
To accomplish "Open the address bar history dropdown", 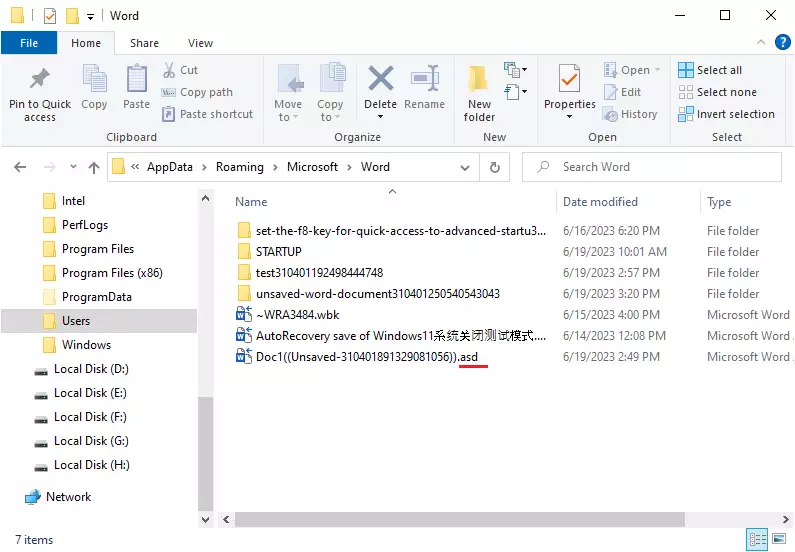I will click(467, 168).
